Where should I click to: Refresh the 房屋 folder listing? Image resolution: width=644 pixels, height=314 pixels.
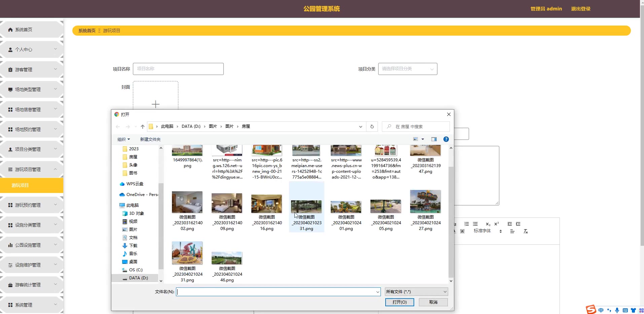point(372,127)
